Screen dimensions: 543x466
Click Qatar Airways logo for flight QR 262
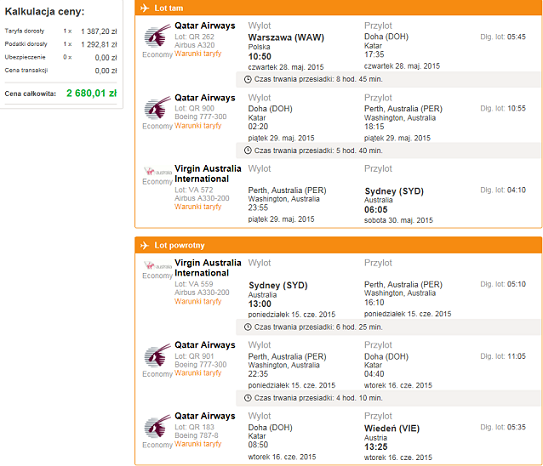(158, 35)
